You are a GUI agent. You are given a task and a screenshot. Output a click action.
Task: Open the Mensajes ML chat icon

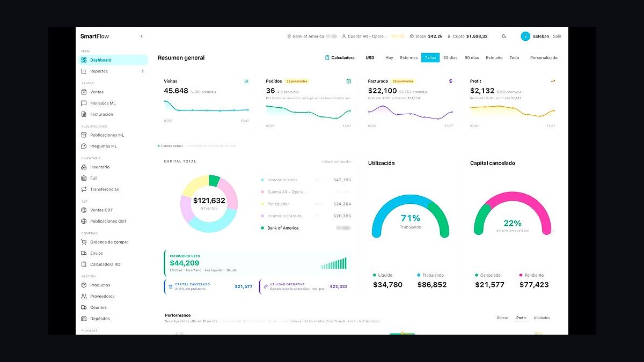[84, 103]
